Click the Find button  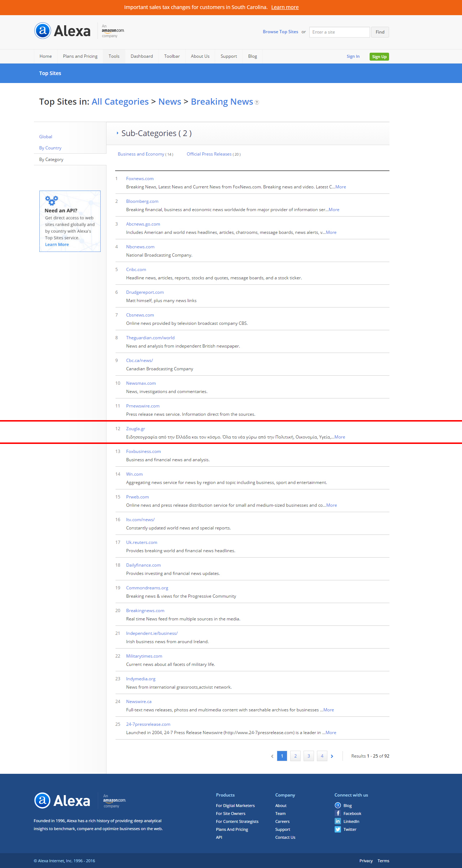click(x=380, y=32)
